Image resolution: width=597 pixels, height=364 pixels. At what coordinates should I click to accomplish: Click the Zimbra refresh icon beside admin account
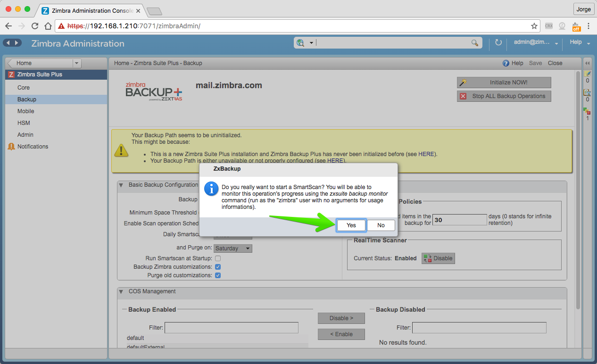(x=498, y=43)
